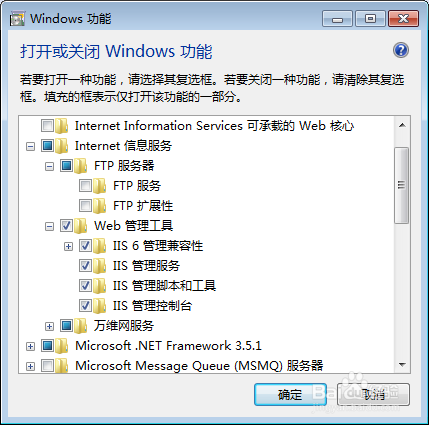
Task: Check the FTP 扩展性 checkbox
Action: pyautogui.click(x=85, y=206)
